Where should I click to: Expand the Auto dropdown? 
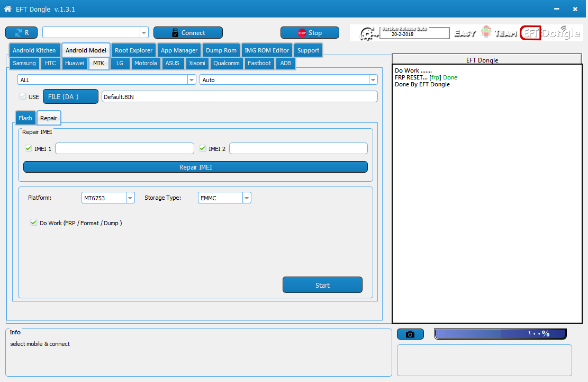pos(373,79)
